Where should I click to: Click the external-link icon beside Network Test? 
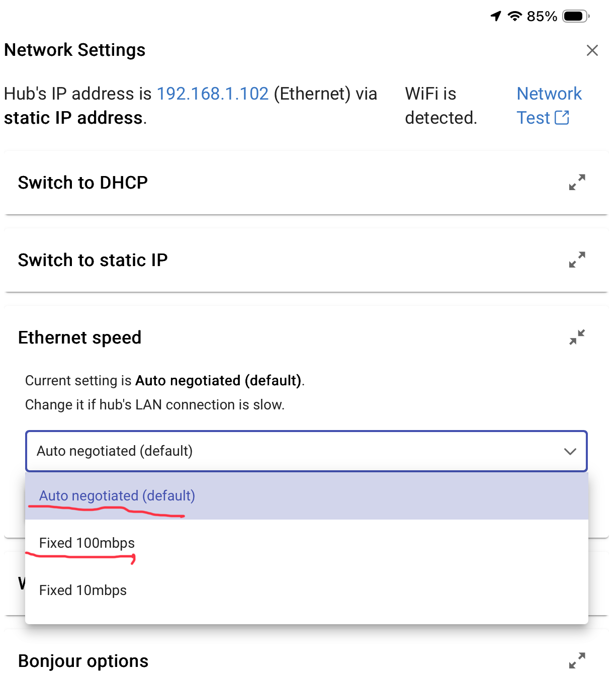562,118
